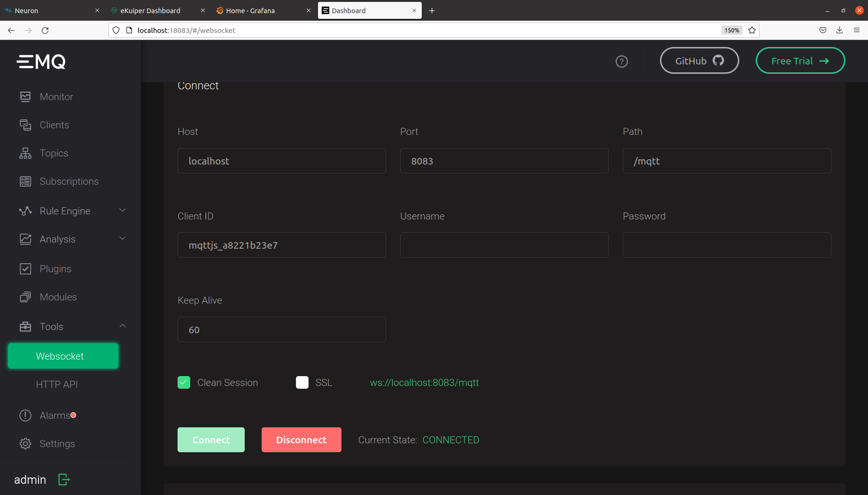Click the Connect button
Screen dimensions: 868x495
[x=211, y=440]
